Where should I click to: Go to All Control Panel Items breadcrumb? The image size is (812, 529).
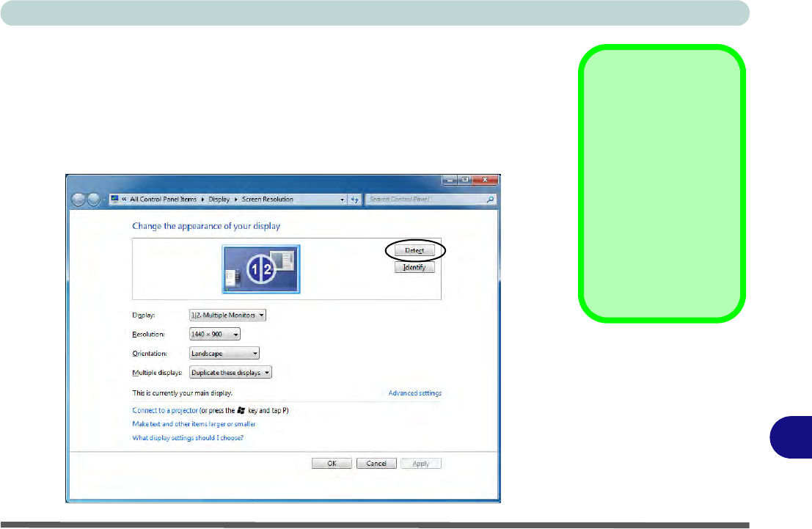[x=163, y=200]
